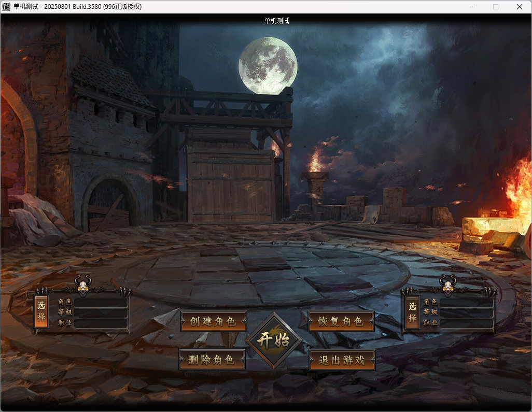The width and height of the screenshot is (532, 412).
Task: Click the 角色 name field on left panel
Action: click(x=101, y=302)
